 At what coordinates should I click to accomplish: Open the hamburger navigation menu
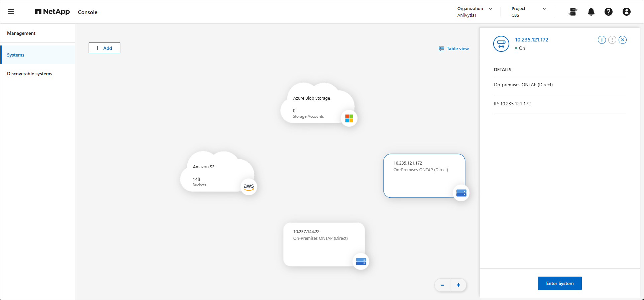coord(11,12)
